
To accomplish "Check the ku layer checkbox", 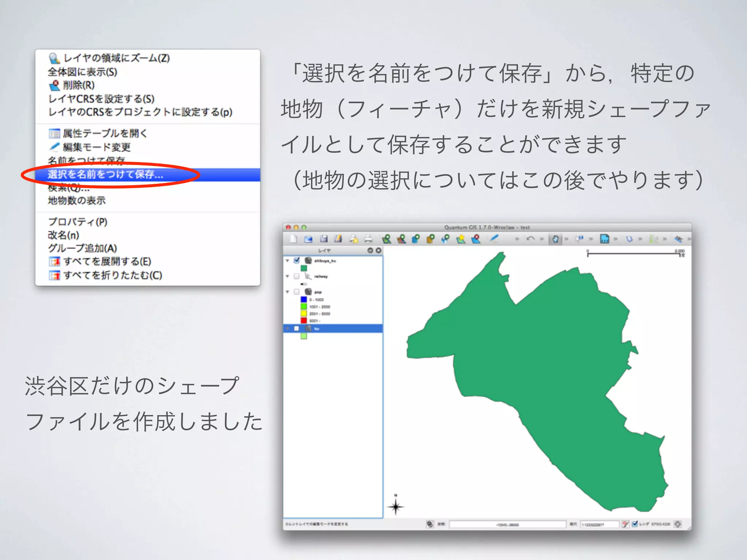I will 297,328.
